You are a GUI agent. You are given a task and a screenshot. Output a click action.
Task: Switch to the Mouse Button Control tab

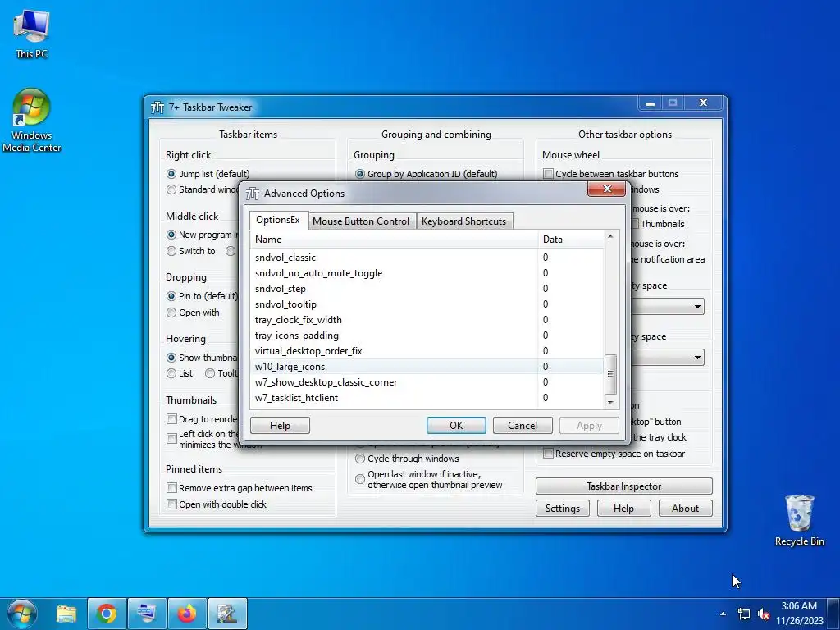tap(361, 221)
